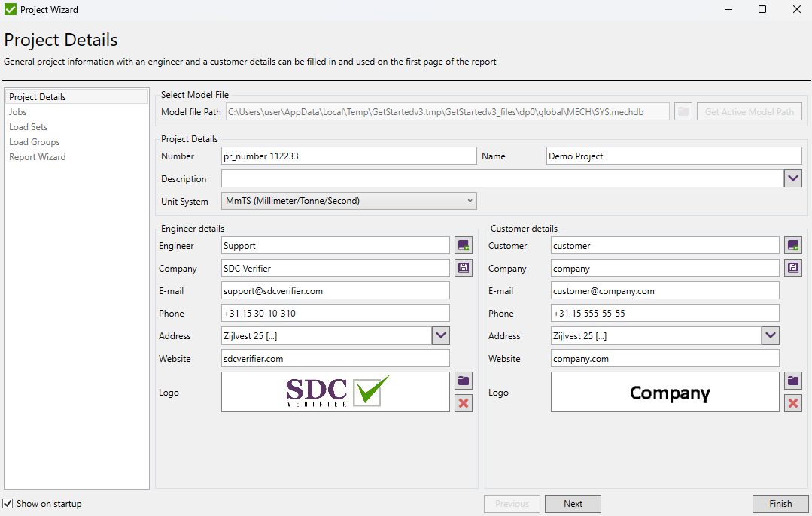Expand the Description field dropdown
Viewport: 812px width, 516px height.
tap(792, 178)
